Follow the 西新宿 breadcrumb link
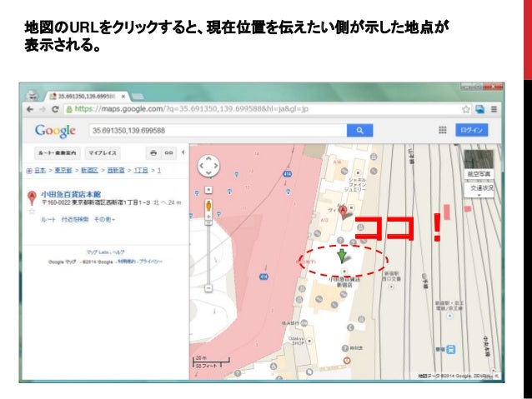The height and width of the screenshot is (399, 532). click(116, 170)
